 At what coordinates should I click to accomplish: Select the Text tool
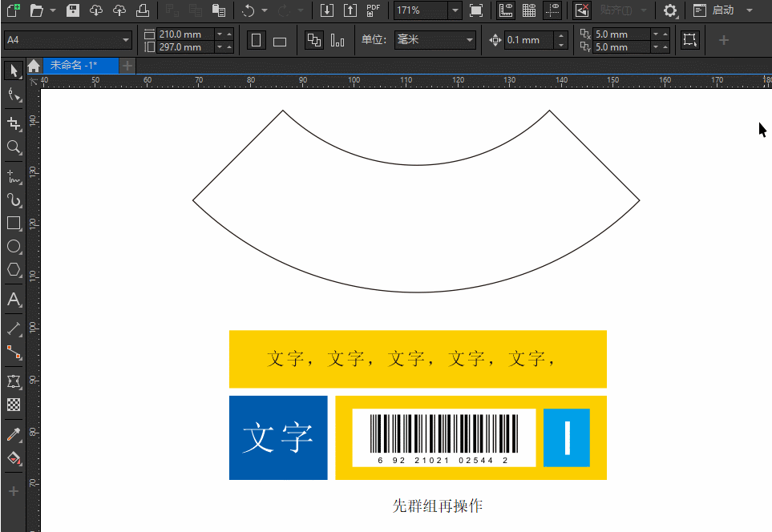point(14,299)
